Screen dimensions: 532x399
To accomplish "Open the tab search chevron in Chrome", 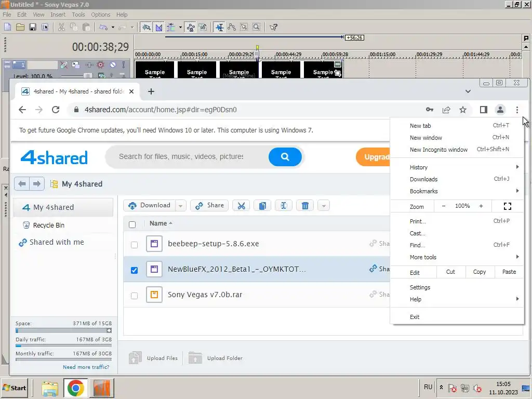I will coord(468,91).
